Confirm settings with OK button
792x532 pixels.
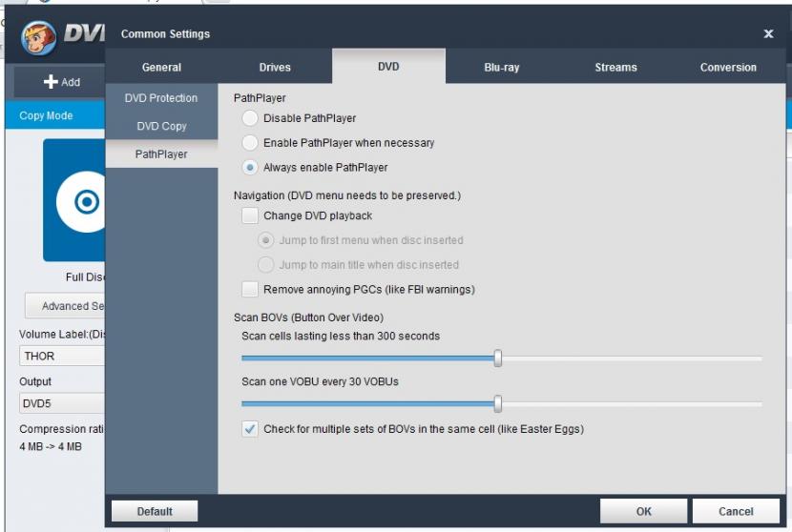[643, 511]
